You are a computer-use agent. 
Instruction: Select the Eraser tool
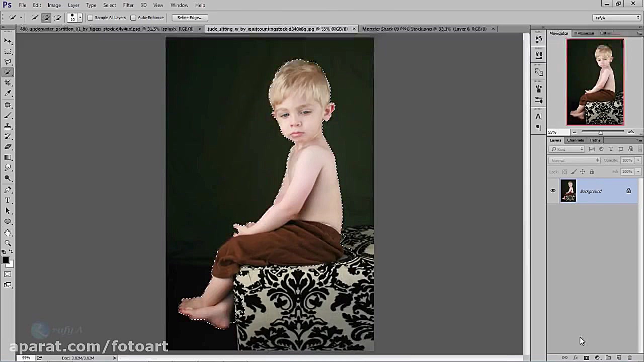click(8, 147)
